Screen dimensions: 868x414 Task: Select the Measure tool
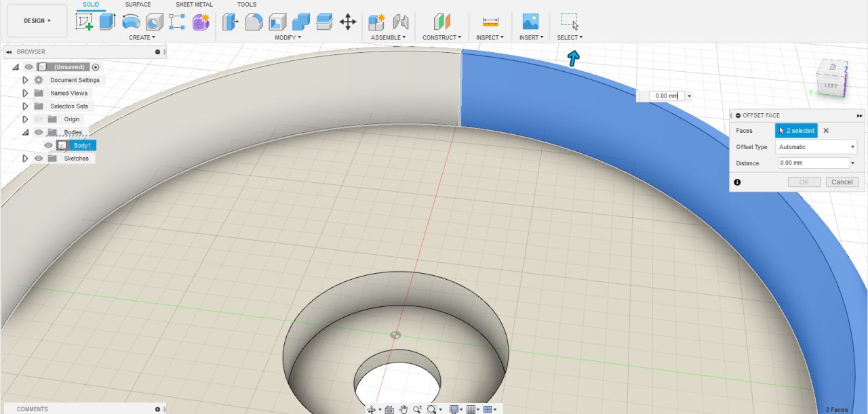[x=490, y=22]
